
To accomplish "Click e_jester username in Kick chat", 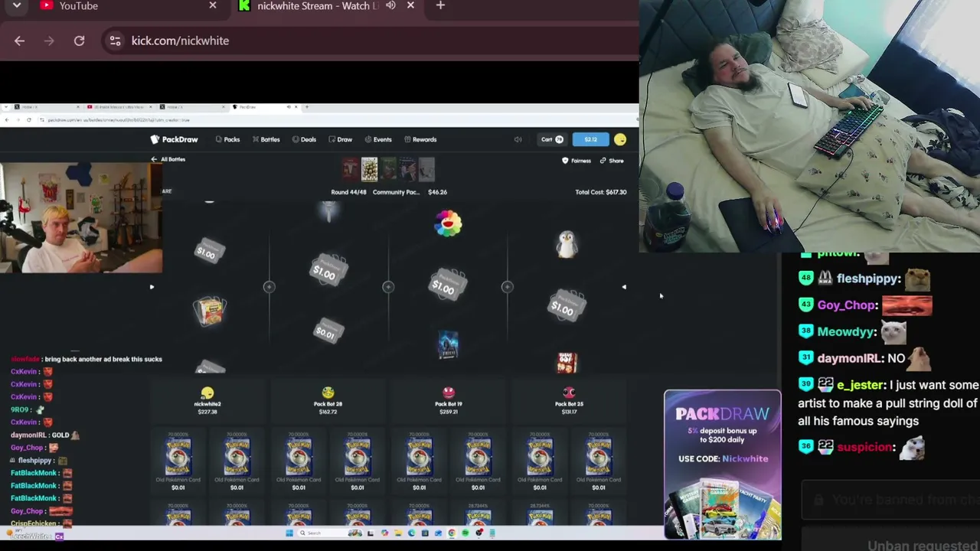I will (861, 385).
